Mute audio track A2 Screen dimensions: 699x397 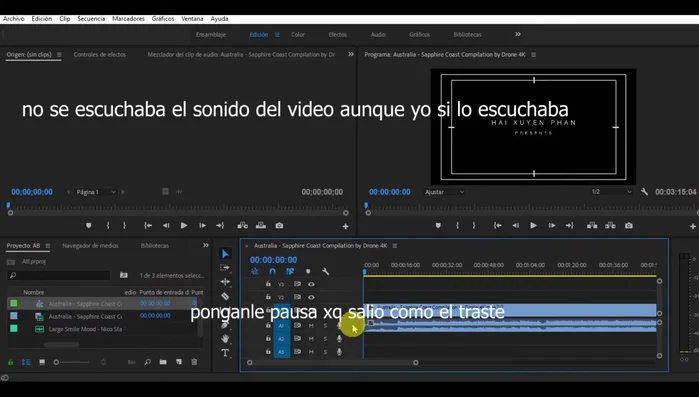(311, 339)
